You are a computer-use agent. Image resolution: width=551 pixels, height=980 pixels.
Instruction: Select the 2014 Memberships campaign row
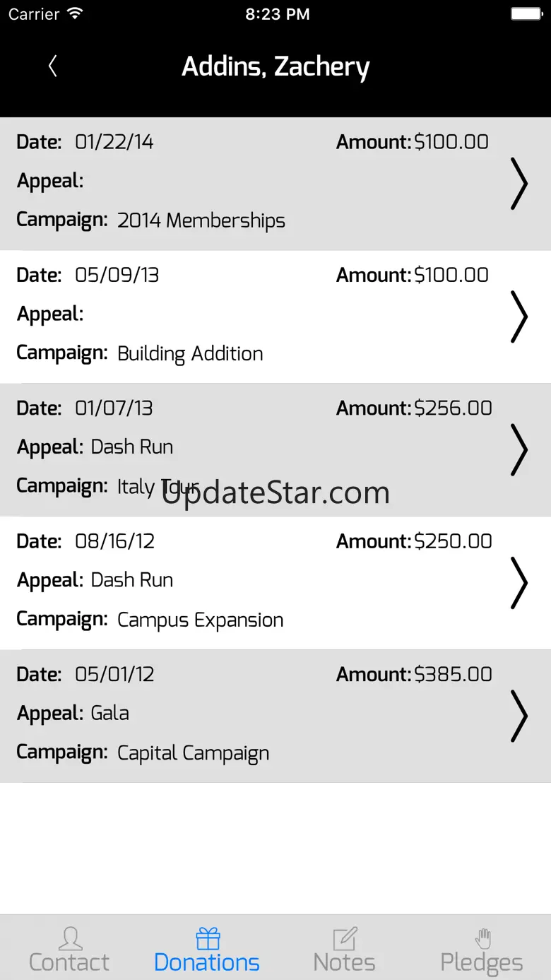tap(201, 220)
